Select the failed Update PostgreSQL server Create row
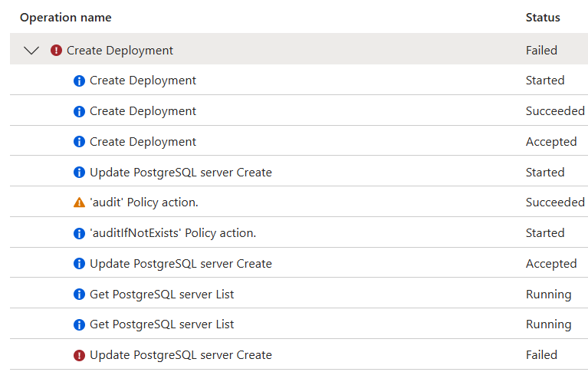The height and width of the screenshot is (372, 588). pyautogui.click(x=180, y=355)
